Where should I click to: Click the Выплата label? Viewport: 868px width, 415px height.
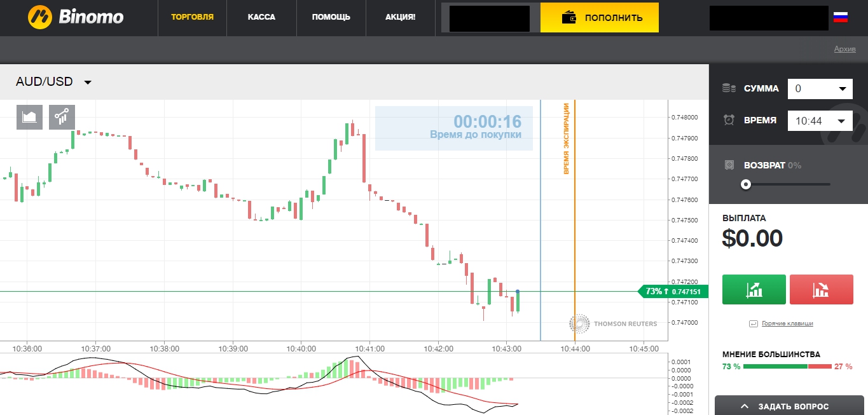744,218
